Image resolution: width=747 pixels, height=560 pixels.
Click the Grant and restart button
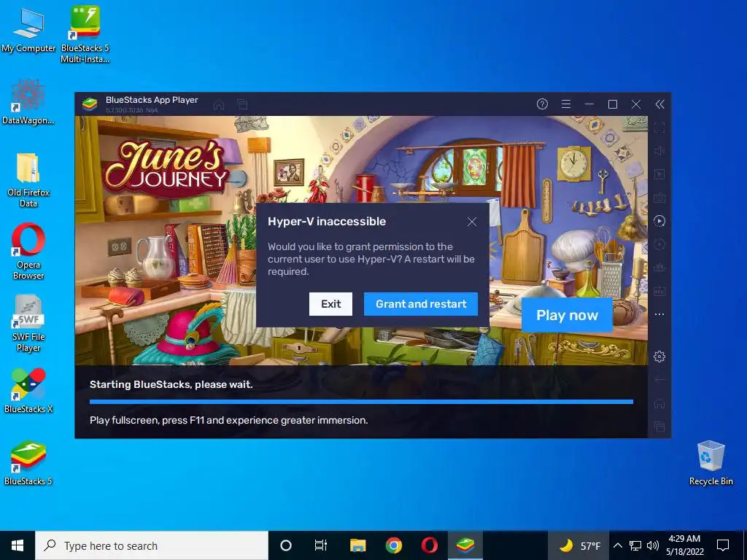pos(421,304)
